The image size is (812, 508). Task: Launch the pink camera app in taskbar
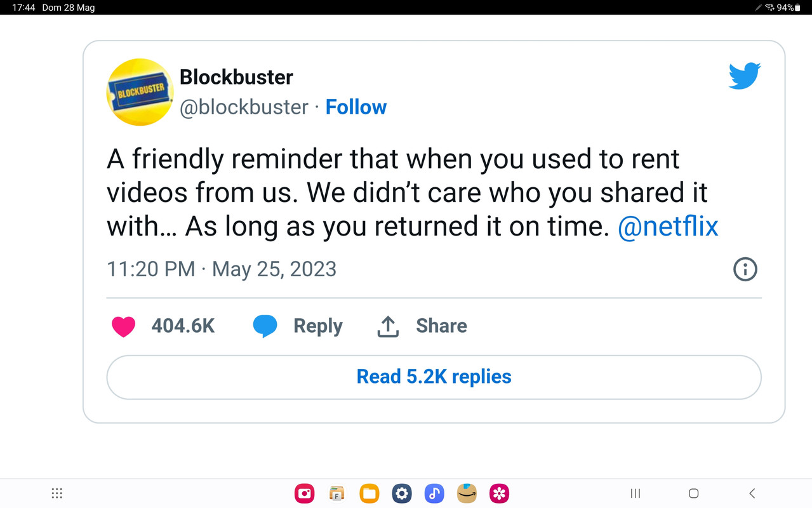(305, 493)
